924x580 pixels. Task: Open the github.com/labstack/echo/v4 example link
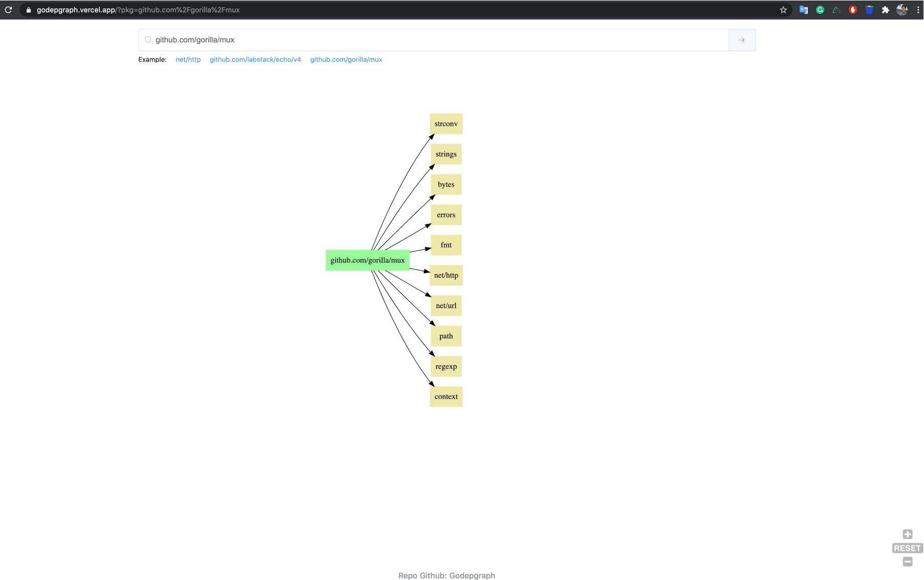coord(255,59)
